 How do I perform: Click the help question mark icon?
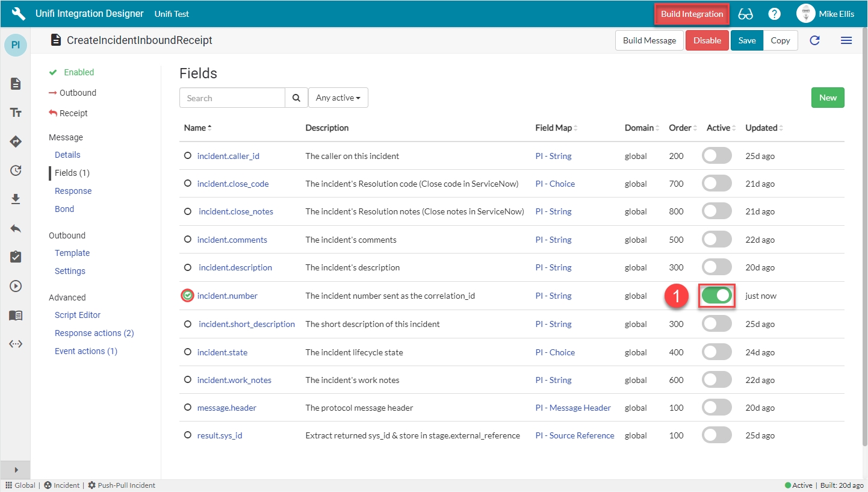click(x=775, y=14)
